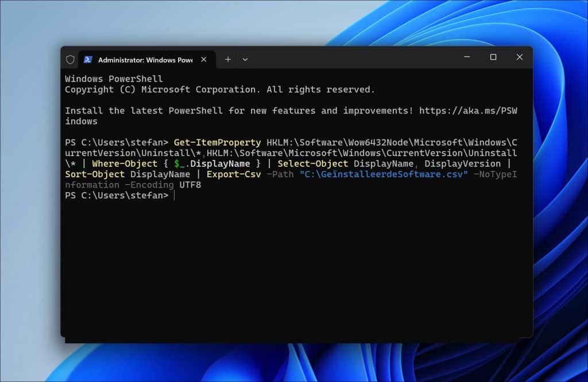Screen dimensions: 588x382
Task: Maximize the Terminal window
Action: point(493,57)
